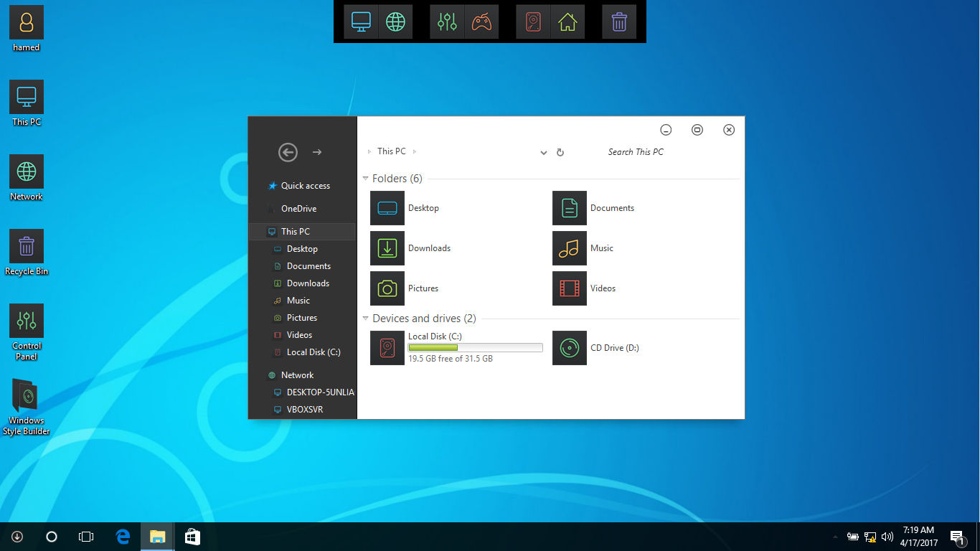Viewport: 980px width, 551px height.
Task: Select the CD Drive (D:) icon
Action: [x=570, y=348]
